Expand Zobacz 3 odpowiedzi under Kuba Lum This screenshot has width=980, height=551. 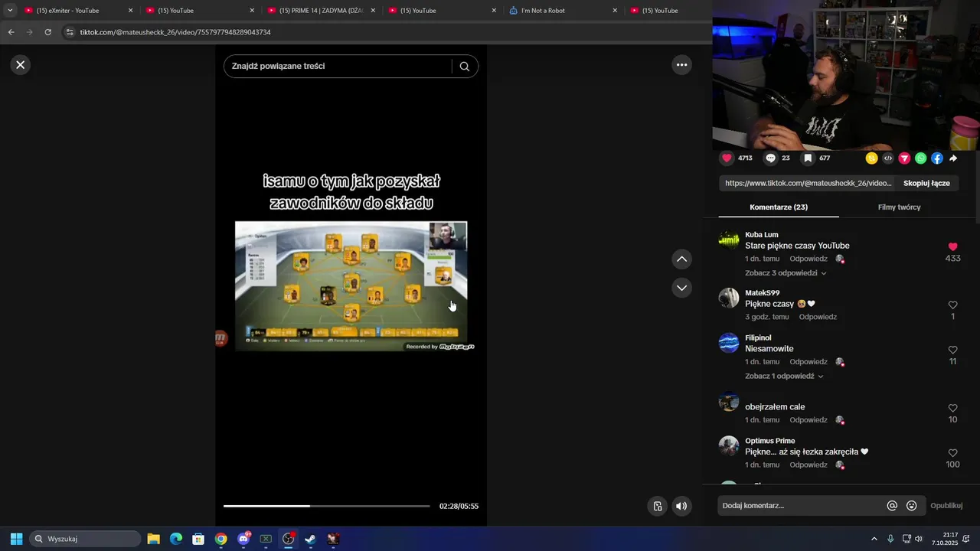coord(786,273)
